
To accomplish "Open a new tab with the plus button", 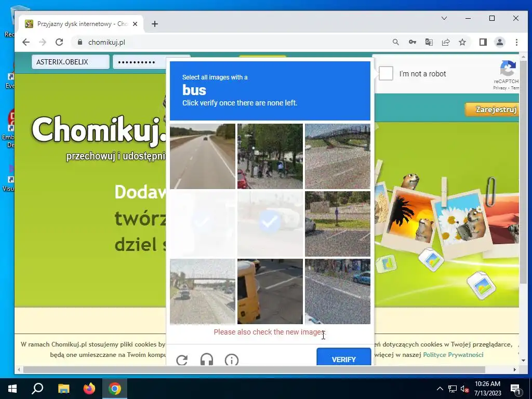I will 155,24.
